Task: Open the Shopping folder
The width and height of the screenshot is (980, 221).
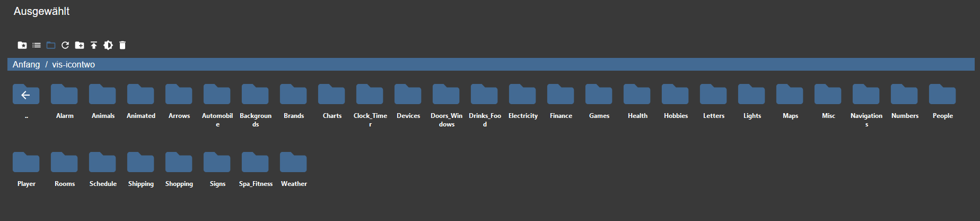Action: 179,162
